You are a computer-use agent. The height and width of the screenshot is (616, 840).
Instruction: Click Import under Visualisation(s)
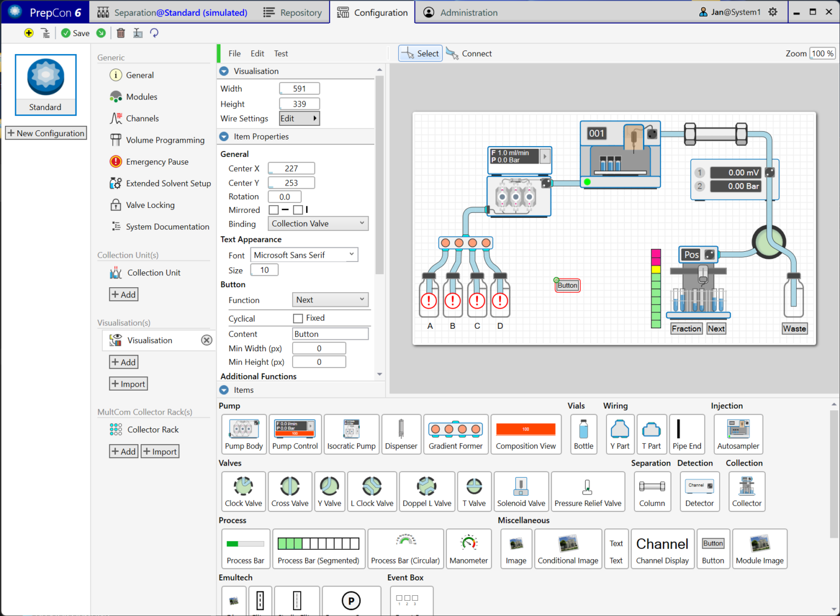(x=129, y=384)
